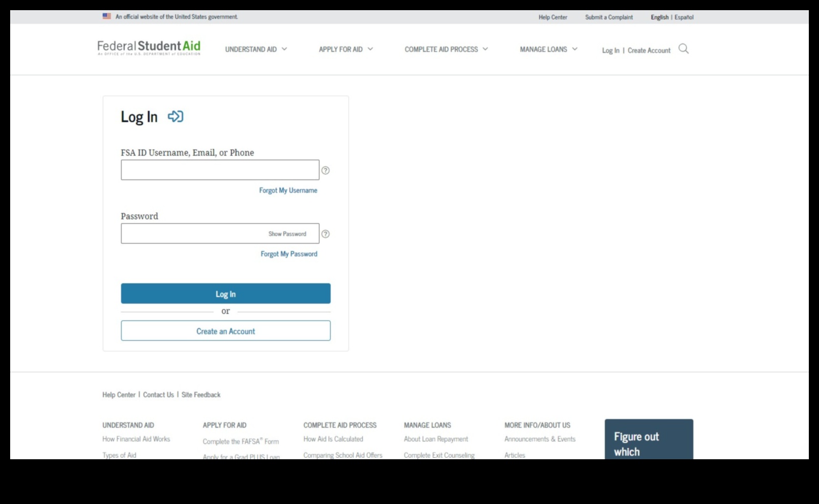Click the Log In arrow icon in the heading

coord(175,116)
